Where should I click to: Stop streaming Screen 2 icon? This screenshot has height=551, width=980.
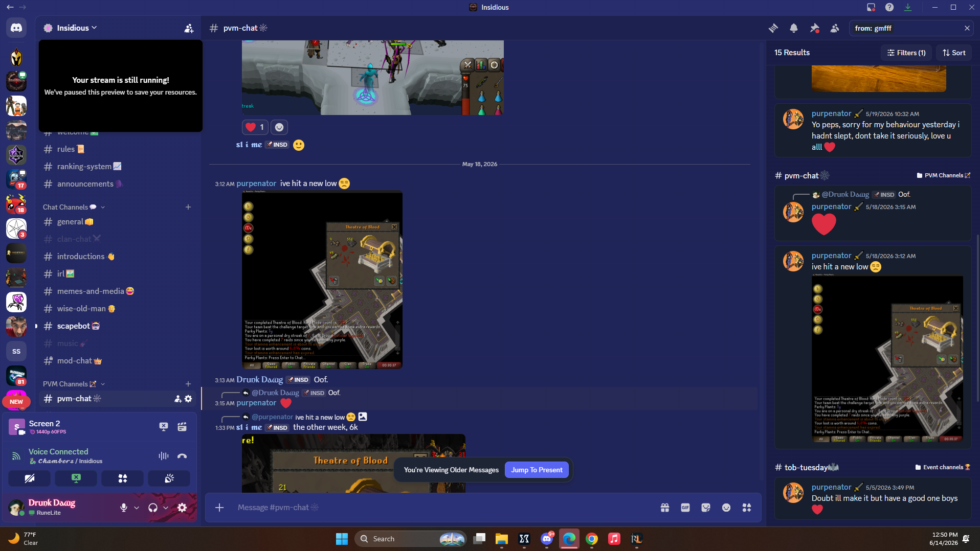click(164, 427)
